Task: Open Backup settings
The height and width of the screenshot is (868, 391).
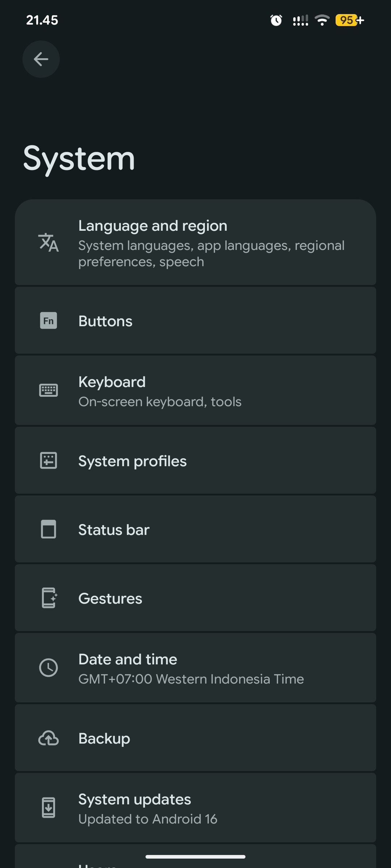Action: 195,738
